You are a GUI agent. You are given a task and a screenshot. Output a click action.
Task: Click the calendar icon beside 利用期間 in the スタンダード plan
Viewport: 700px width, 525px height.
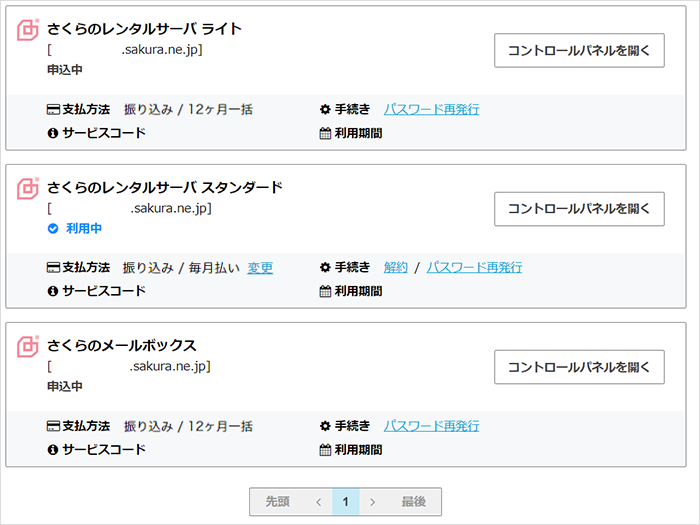pos(325,291)
